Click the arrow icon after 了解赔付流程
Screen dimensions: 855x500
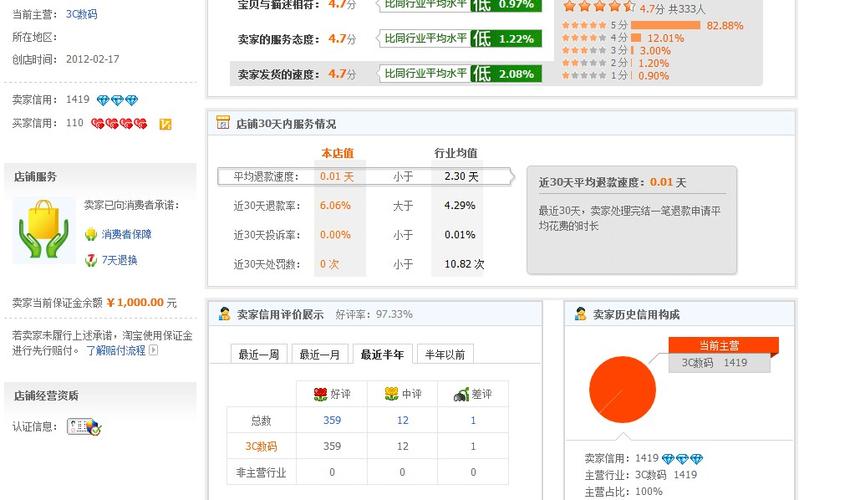(154, 350)
